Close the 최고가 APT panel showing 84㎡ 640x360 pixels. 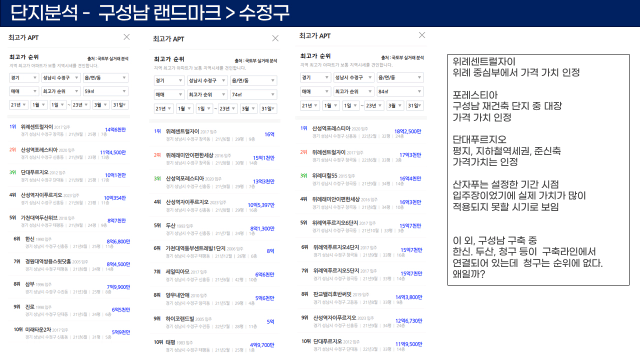[422, 35]
